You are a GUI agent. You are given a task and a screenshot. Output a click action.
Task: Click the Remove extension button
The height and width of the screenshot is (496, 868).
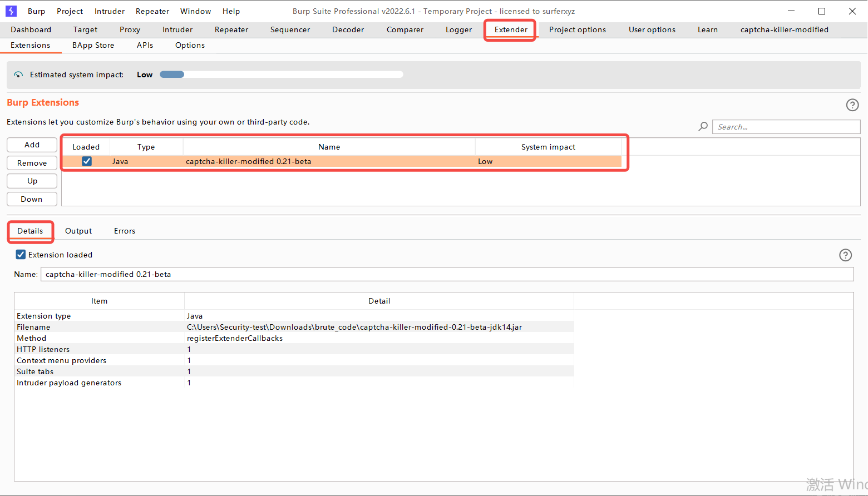click(x=32, y=163)
